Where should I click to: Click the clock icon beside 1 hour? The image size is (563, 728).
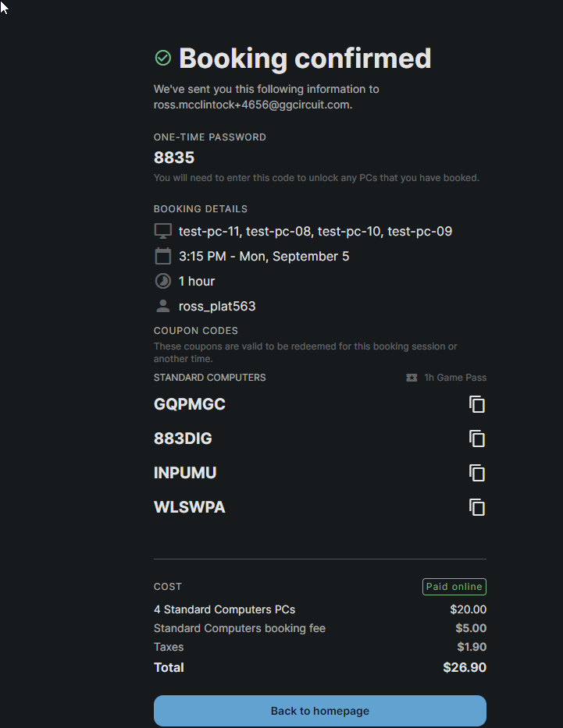point(162,280)
